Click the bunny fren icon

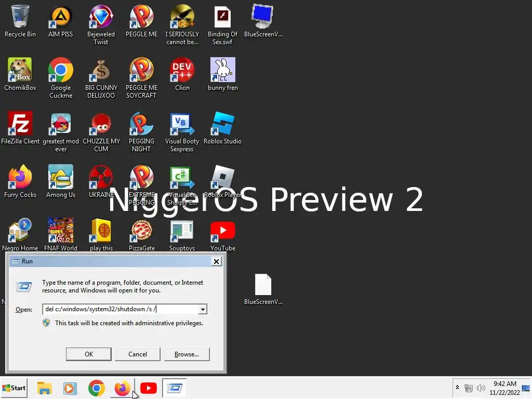click(x=222, y=74)
